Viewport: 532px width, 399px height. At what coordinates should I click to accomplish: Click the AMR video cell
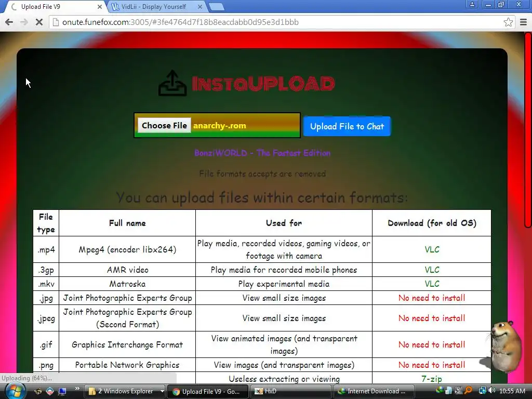pos(127,270)
